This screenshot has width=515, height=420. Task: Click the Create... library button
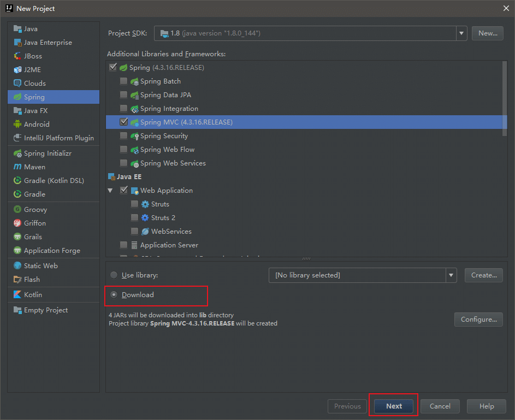pos(484,275)
